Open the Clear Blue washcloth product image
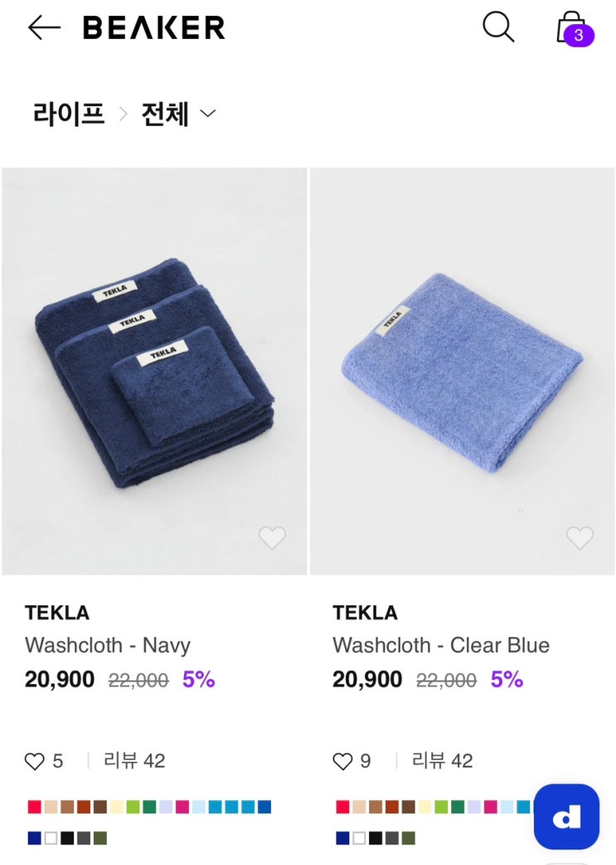The width and height of the screenshot is (616, 865). (462, 371)
